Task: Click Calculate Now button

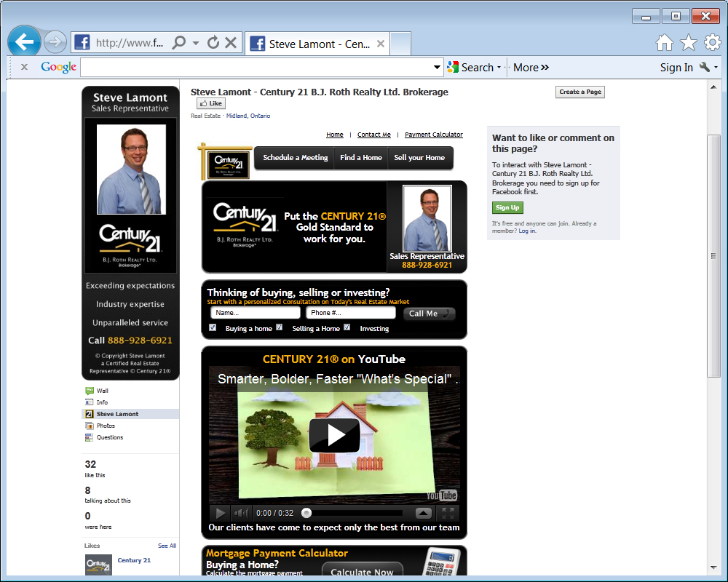Action: coord(362,570)
